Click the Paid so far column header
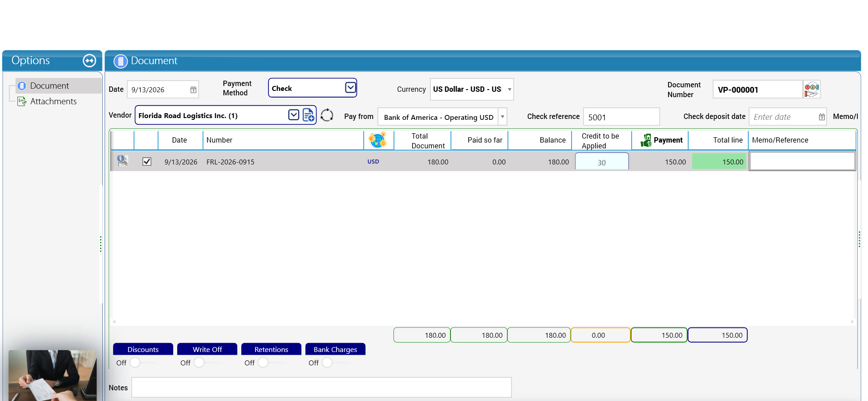 click(x=479, y=140)
